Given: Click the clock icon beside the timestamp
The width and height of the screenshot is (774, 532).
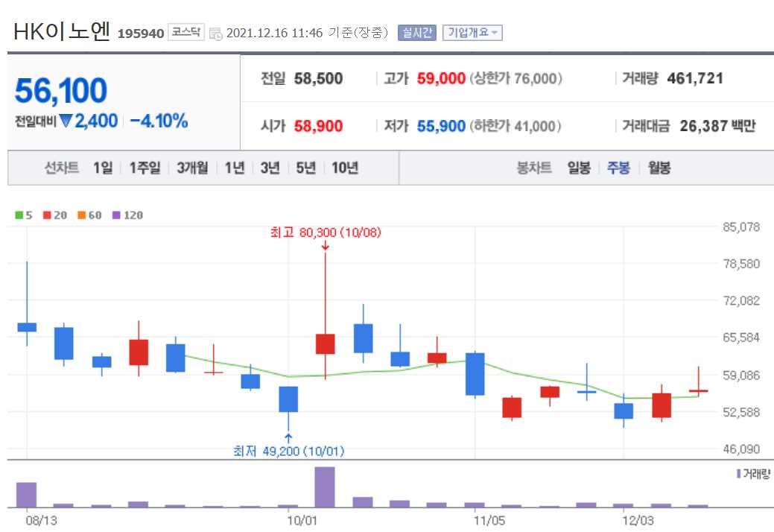Looking at the screenshot, I should click(215, 33).
